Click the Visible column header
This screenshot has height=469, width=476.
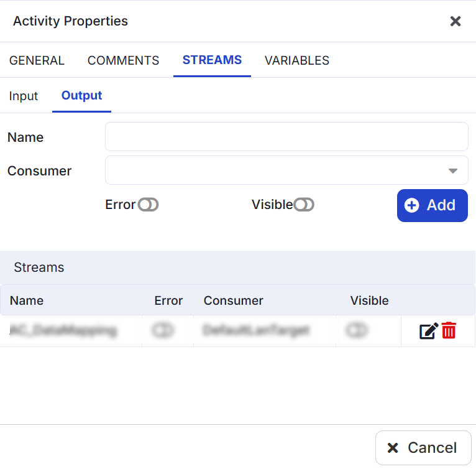click(369, 300)
